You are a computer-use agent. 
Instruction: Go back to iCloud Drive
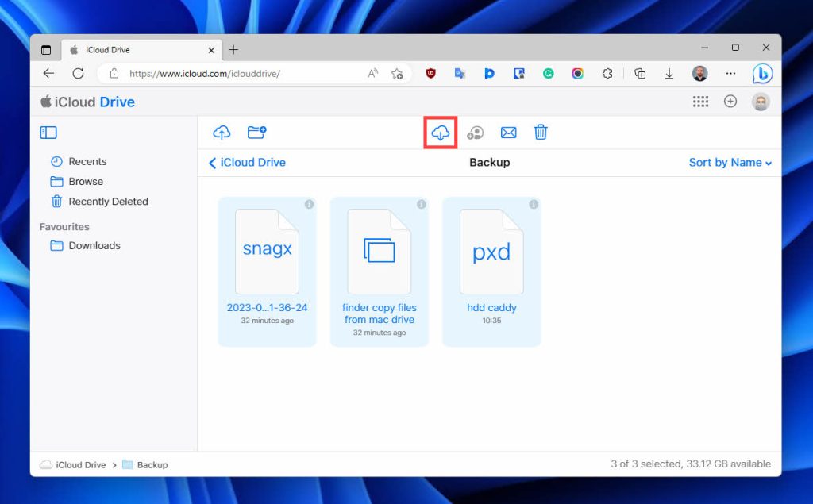pos(248,162)
